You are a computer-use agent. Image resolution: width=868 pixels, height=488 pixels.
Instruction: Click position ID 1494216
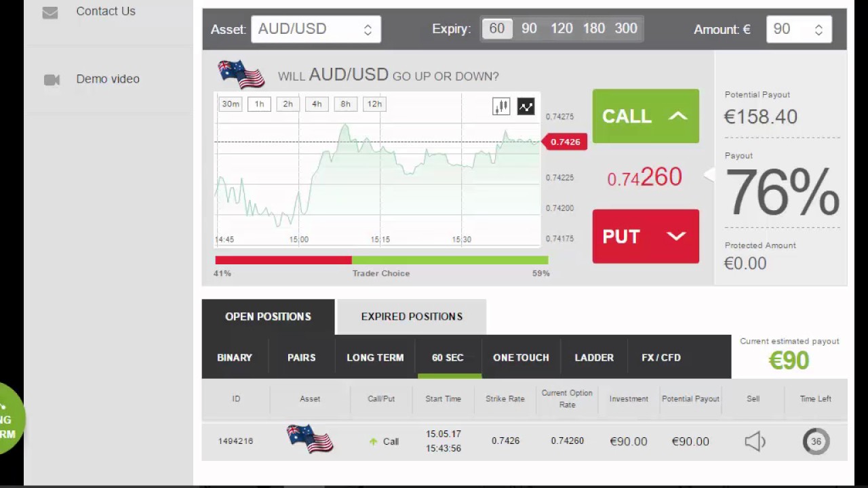[235, 441]
